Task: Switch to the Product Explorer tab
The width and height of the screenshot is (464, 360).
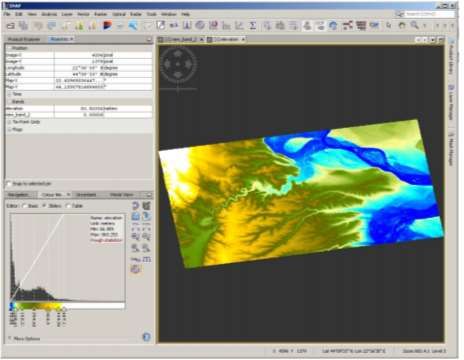Action: pos(23,39)
